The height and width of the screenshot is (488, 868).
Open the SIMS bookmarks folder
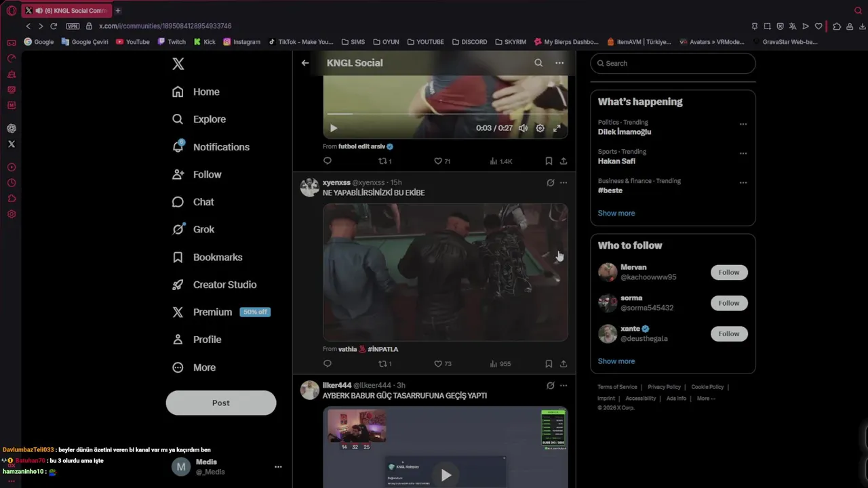353,41
